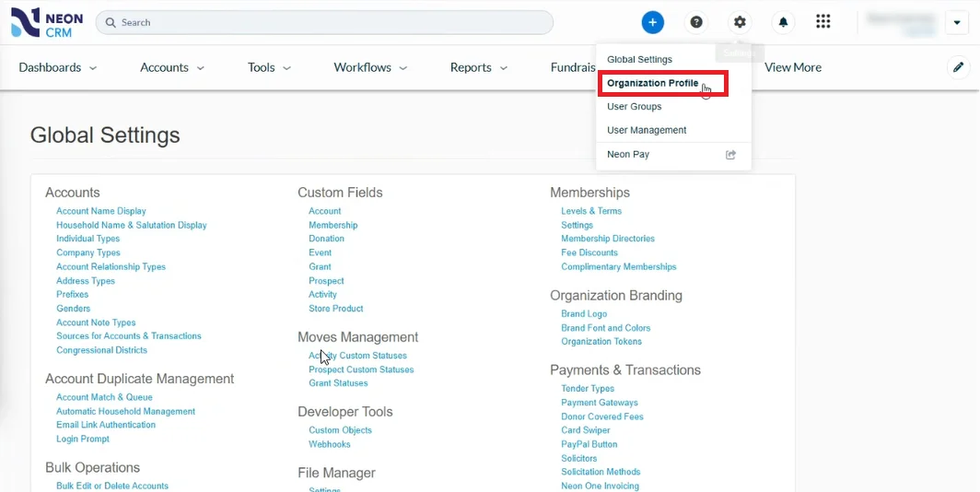Go to Payment Gateways settings
Viewport: 980px width, 492px height.
point(600,403)
